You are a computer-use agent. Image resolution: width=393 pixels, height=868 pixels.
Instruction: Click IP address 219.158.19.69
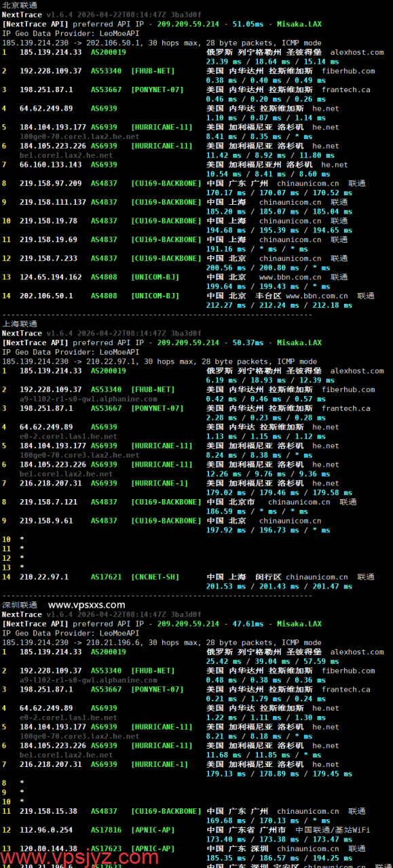(x=49, y=239)
